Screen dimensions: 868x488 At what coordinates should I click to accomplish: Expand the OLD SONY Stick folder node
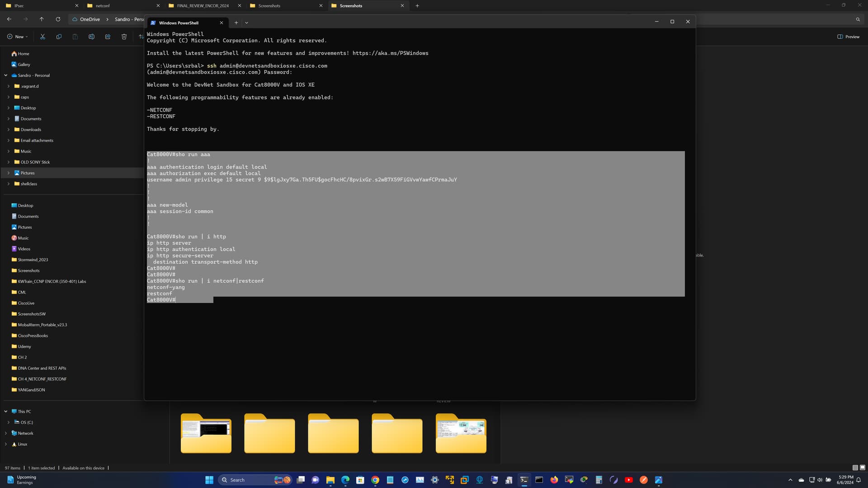(9, 162)
